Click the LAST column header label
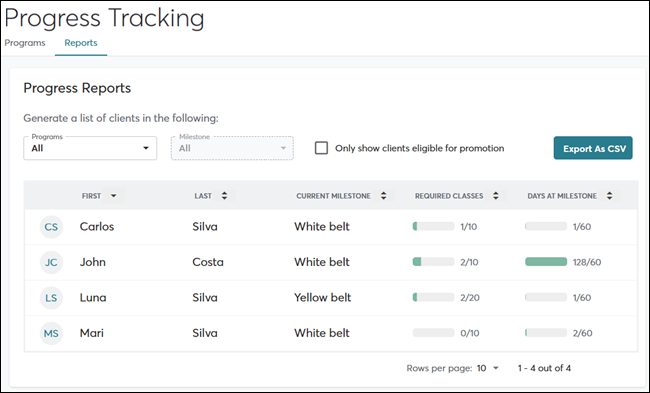 coord(203,196)
